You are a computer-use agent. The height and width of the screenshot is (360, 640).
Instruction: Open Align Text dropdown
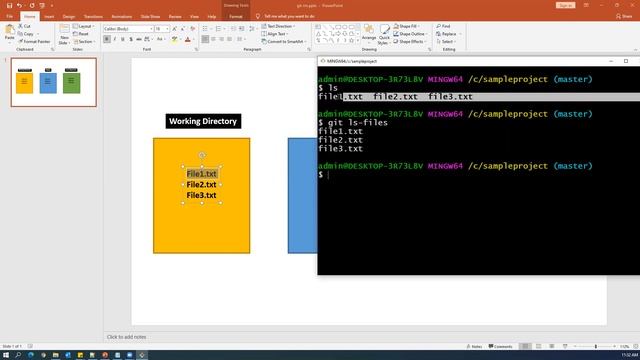(275, 34)
